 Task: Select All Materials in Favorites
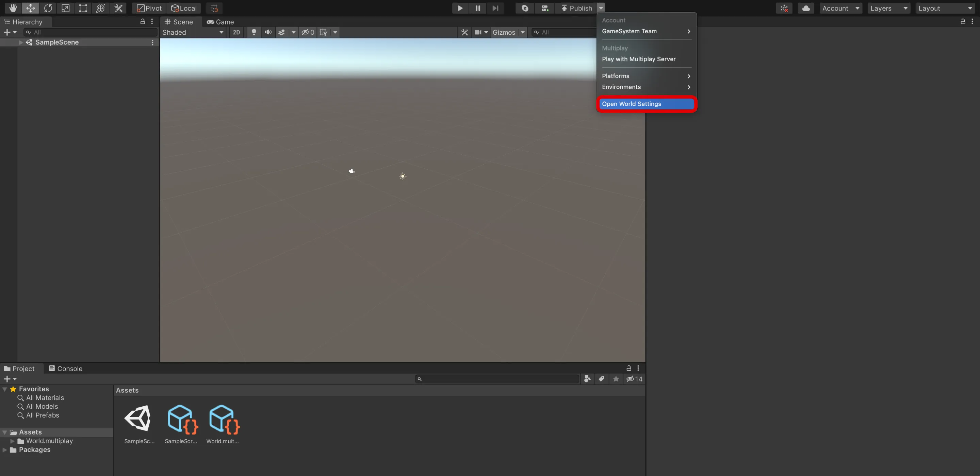click(45, 398)
